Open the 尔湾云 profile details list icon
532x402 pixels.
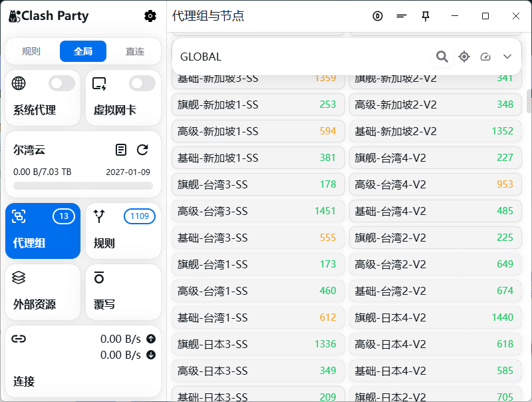click(121, 150)
